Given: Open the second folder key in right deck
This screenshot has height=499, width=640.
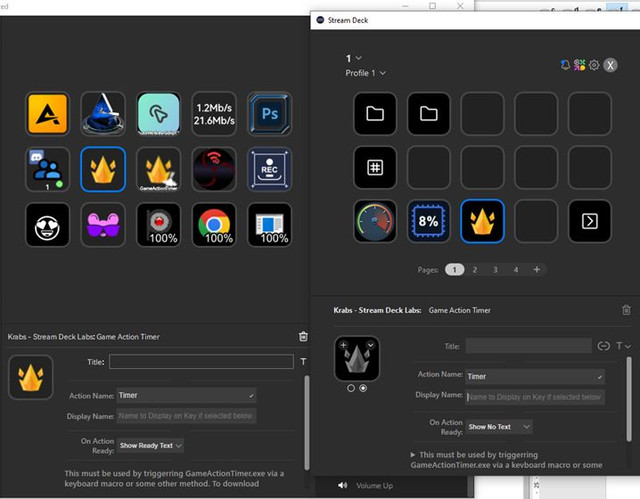Looking at the screenshot, I should 429,114.
